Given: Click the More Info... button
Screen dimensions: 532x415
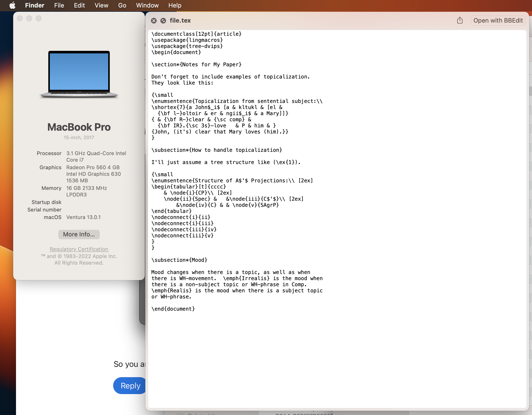Looking at the screenshot, I should 79,234.
